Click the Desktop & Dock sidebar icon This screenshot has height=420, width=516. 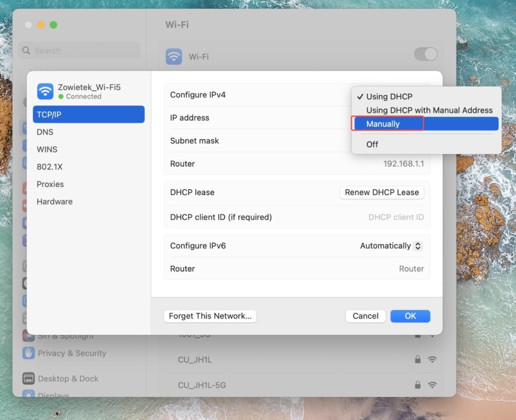(x=28, y=379)
